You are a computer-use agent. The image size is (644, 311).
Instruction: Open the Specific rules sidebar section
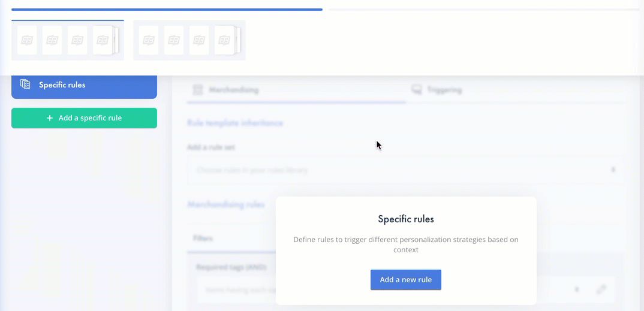pos(84,85)
